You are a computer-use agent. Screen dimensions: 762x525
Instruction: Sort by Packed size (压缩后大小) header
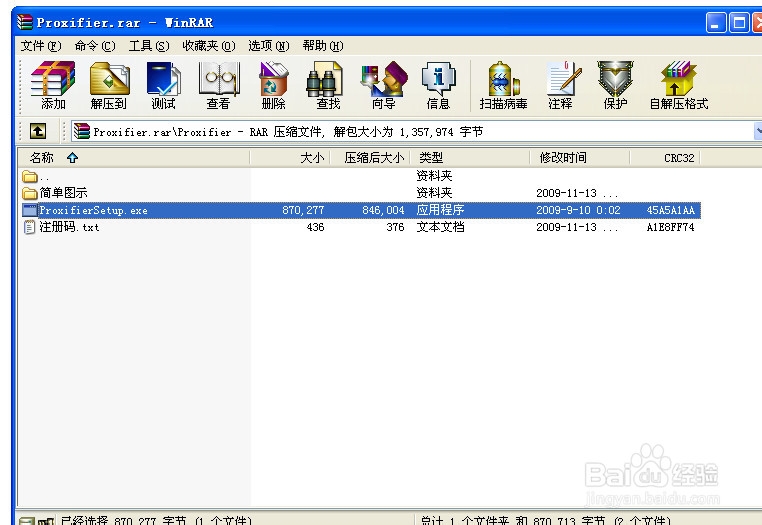370,158
